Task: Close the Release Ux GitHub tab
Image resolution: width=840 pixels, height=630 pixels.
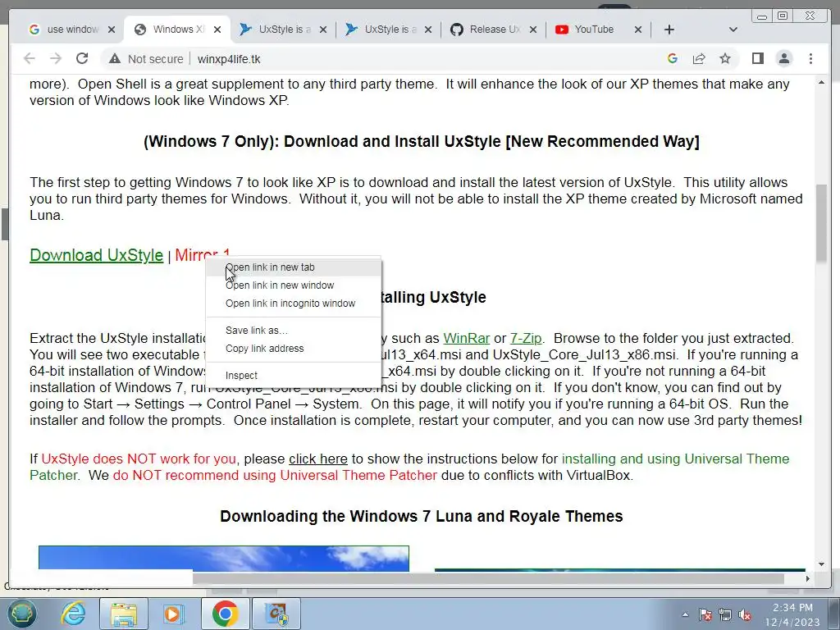Action: (x=533, y=30)
